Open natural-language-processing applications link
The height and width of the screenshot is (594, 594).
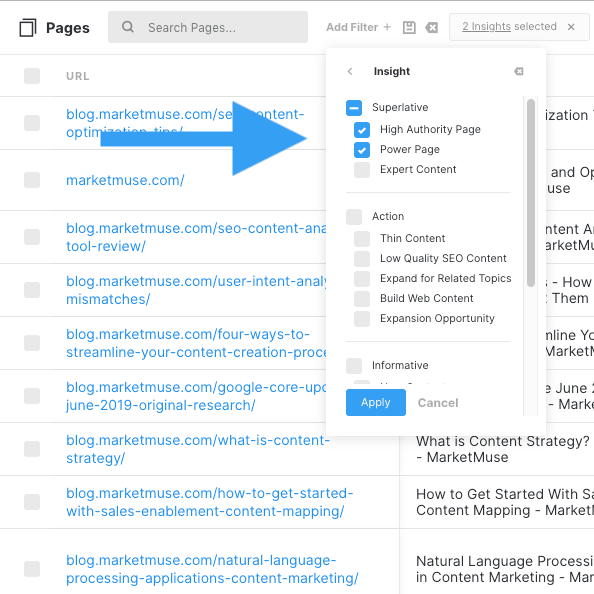coord(212,569)
